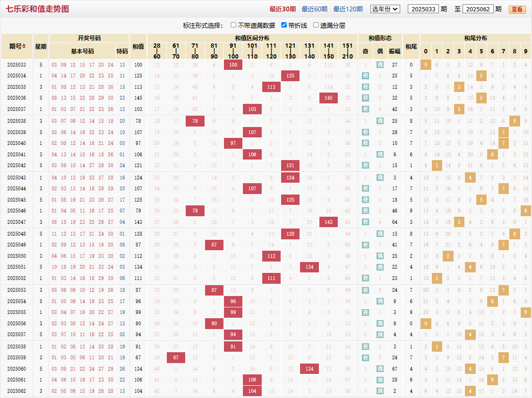Click the 和值形态 header
Image resolution: width=532 pixels, height=398 pixels.
click(380, 38)
